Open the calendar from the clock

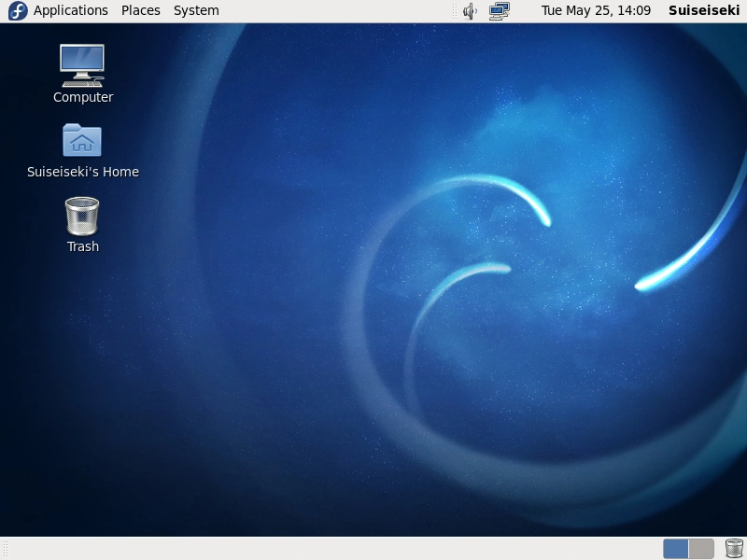596,10
